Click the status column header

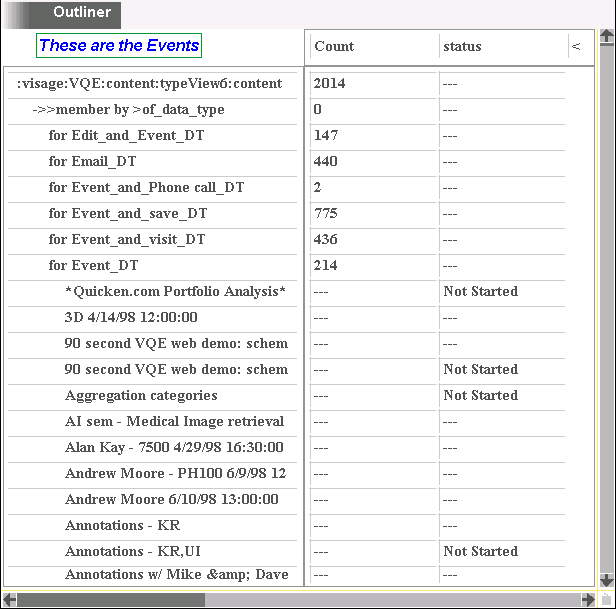[x=462, y=46]
